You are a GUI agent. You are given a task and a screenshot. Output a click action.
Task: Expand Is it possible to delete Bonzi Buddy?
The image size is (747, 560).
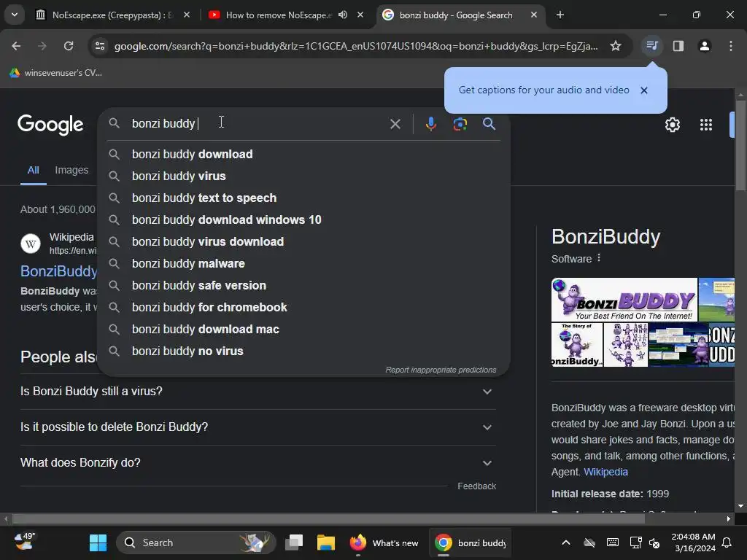258,427
